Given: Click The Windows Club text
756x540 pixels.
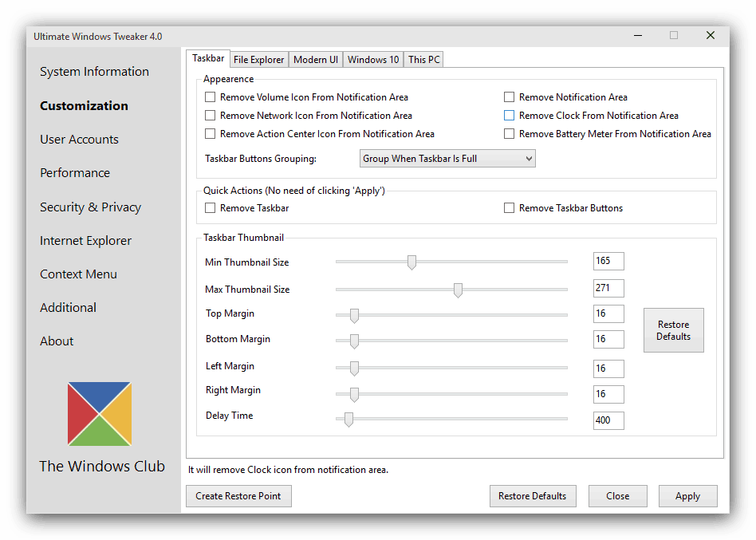Looking at the screenshot, I should click(x=102, y=467).
